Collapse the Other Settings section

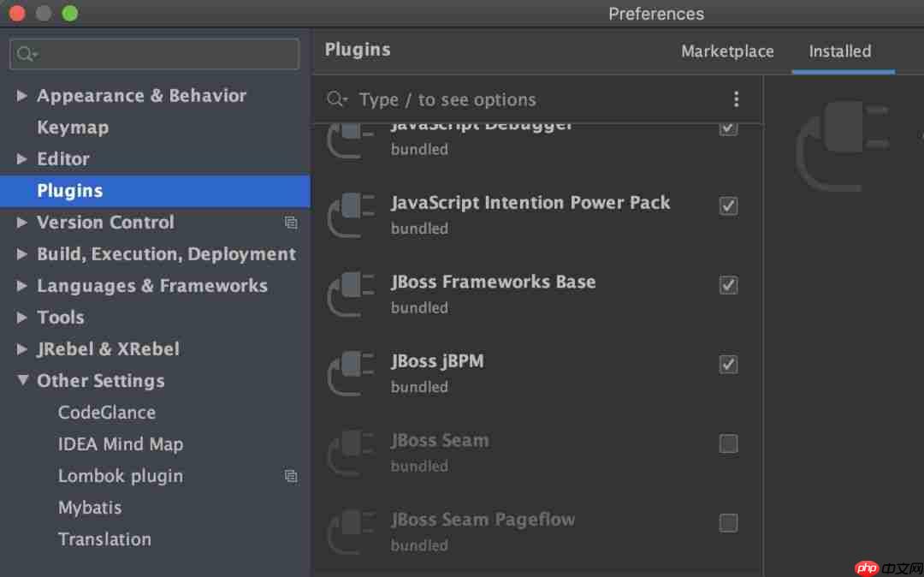click(22, 380)
